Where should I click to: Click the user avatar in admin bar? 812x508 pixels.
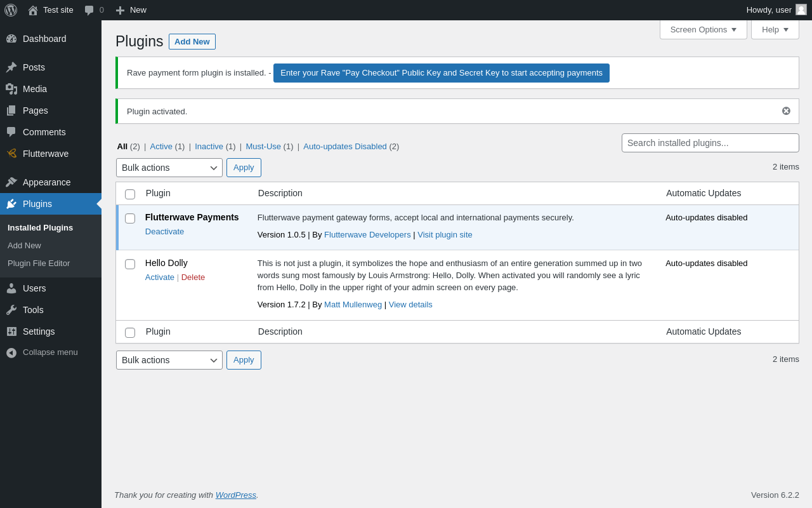pos(801,10)
